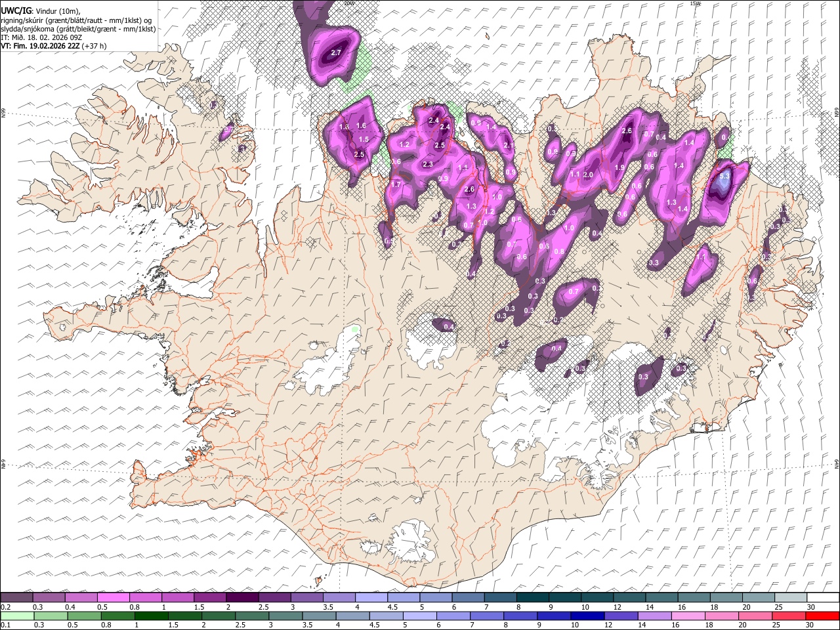Click the darkest purple 0.2–0.3 snow legend swatch
840x630 pixels.
pos(16,597)
